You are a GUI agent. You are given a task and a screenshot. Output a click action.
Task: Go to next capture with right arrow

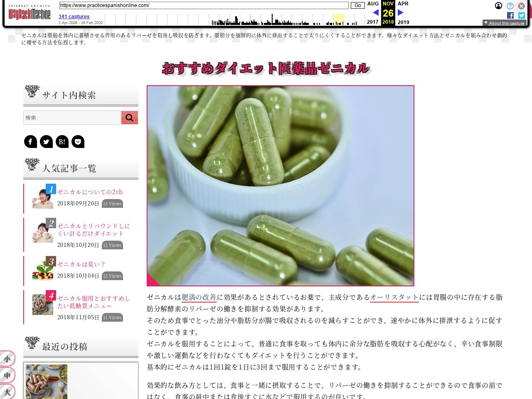pyautogui.click(x=401, y=12)
